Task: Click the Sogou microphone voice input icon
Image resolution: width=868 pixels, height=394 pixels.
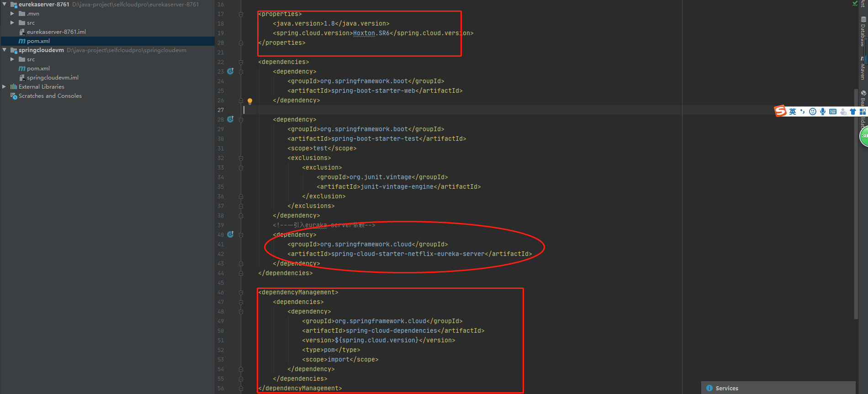Action: pyautogui.click(x=823, y=112)
